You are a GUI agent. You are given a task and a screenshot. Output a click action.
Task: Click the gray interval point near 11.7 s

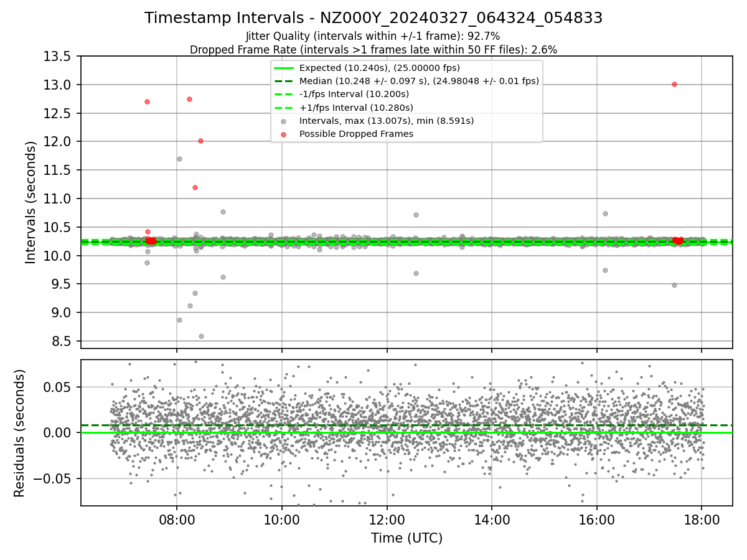pos(179,159)
